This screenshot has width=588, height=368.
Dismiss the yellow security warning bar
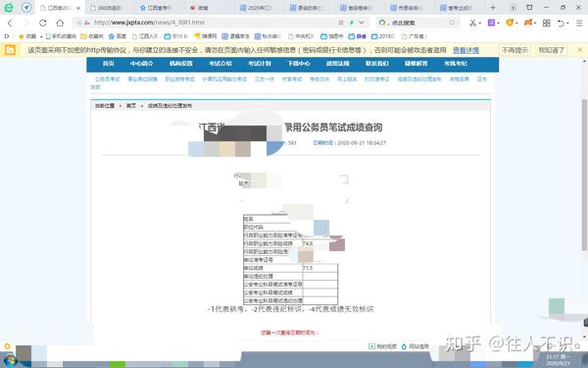coord(580,50)
